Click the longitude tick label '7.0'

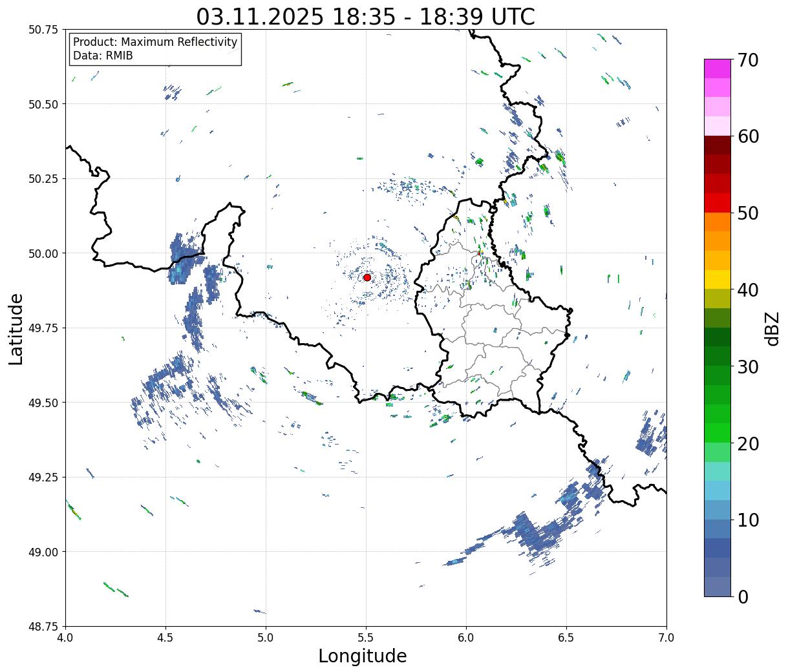pyautogui.click(x=666, y=638)
